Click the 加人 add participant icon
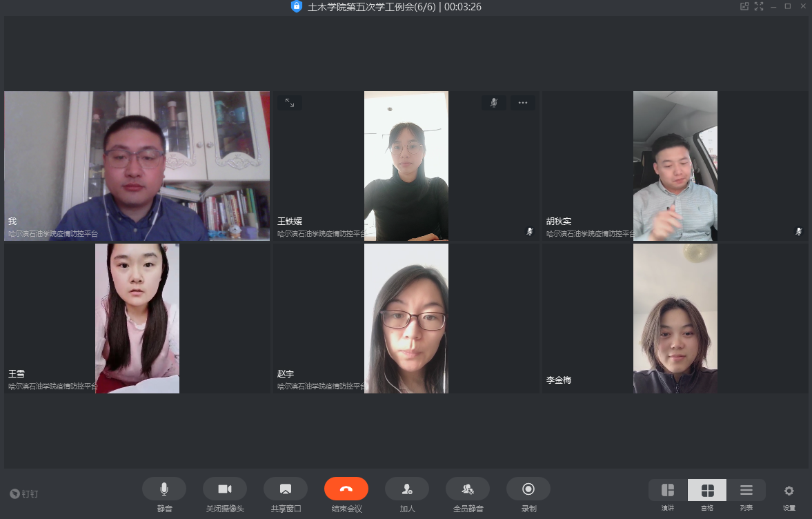 click(406, 489)
